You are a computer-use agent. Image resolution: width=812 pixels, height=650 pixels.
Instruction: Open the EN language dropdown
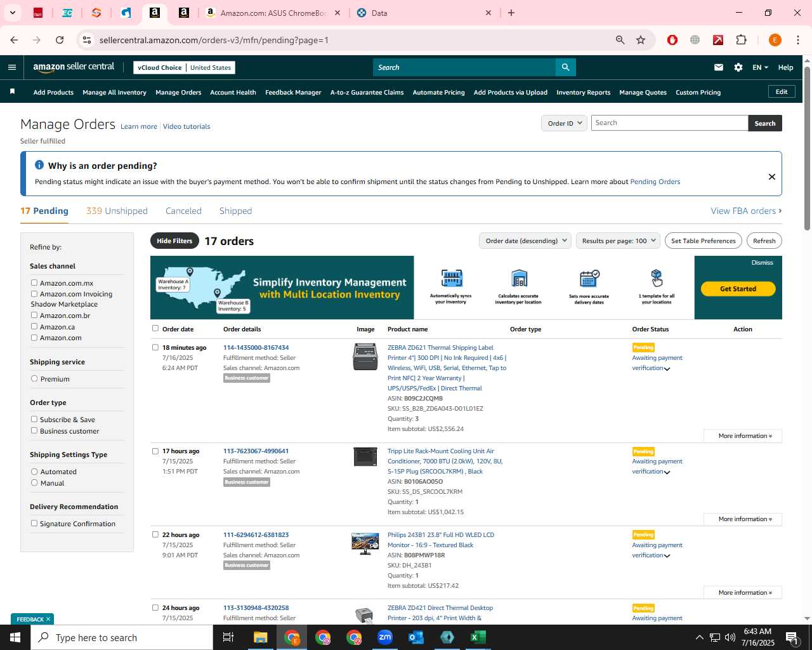tap(760, 67)
